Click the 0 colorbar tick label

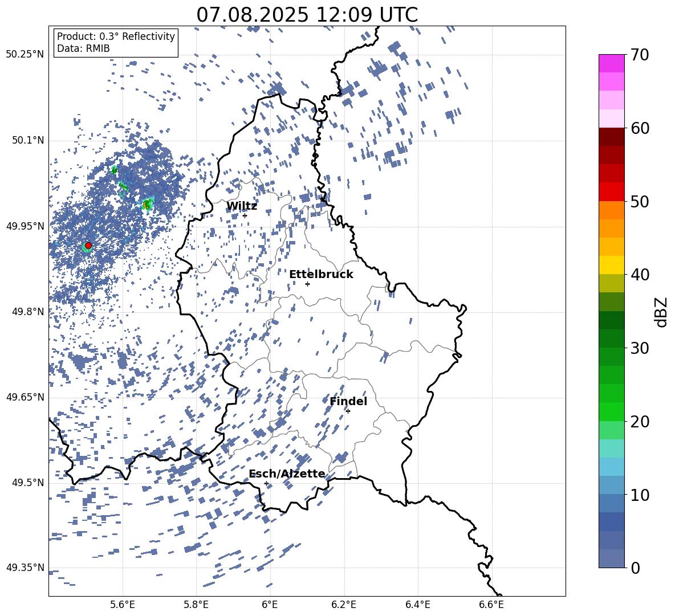tap(635, 568)
